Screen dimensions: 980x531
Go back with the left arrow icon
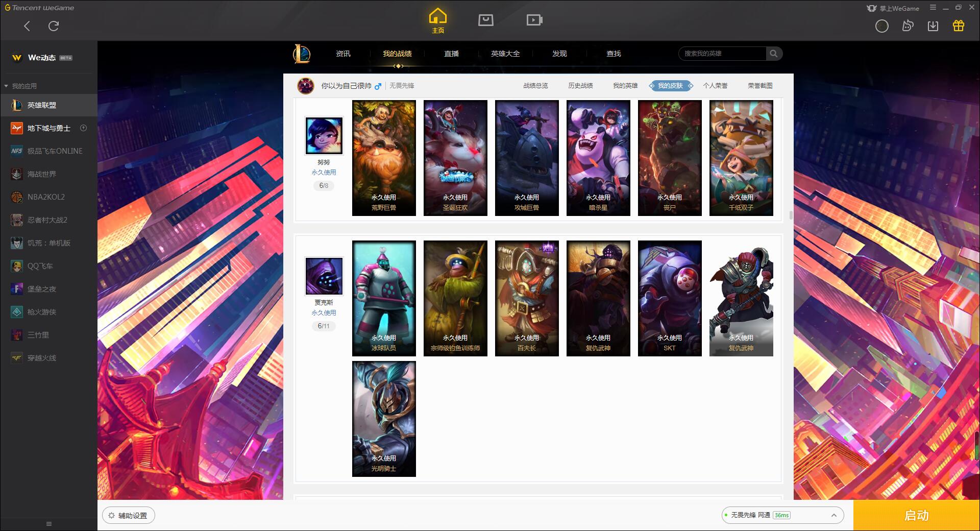point(27,26)
